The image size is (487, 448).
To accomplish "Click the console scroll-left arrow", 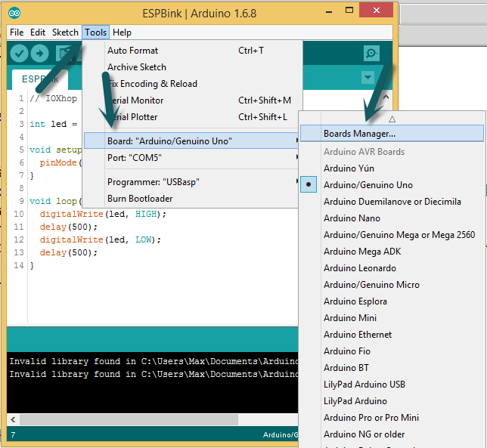I will point(13,420).
